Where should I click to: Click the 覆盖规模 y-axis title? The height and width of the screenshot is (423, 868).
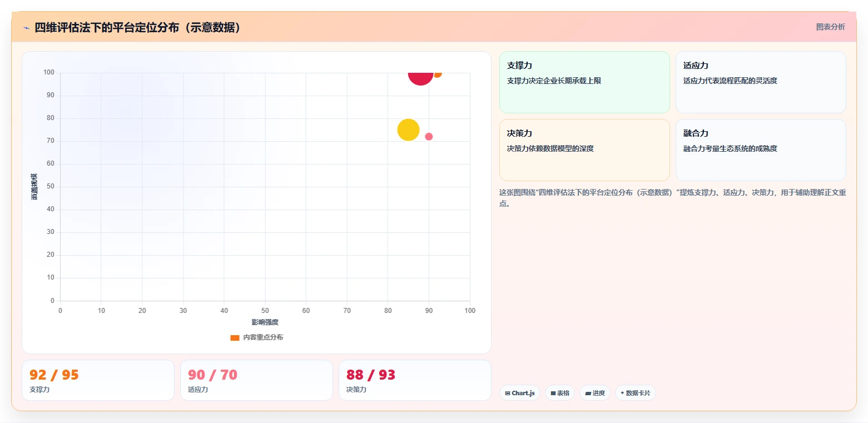pyautogui.click(x=34, y=187)
